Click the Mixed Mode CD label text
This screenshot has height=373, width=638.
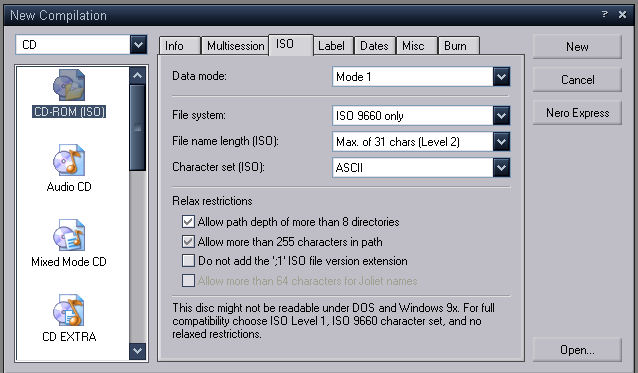[69, 262]
